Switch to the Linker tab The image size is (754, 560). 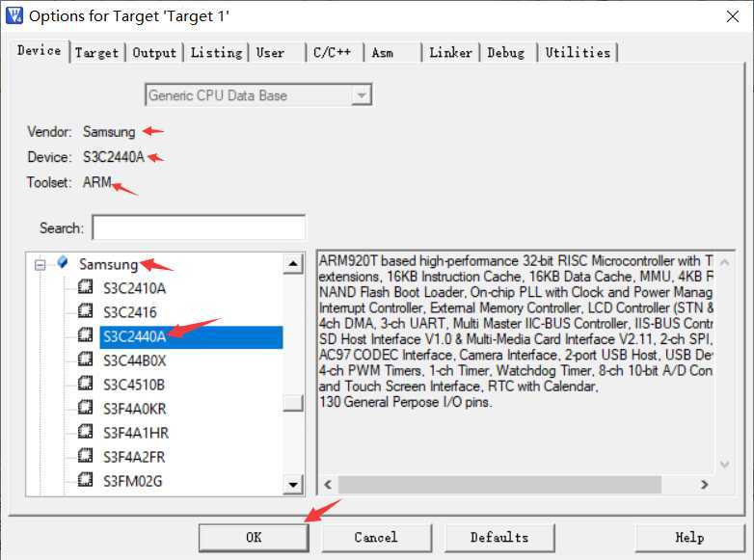pyautogui.click(x=450, y=52)
